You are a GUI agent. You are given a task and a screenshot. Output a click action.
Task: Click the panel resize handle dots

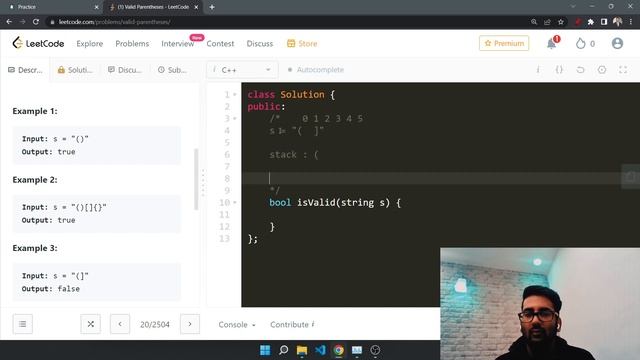(203, 182)
